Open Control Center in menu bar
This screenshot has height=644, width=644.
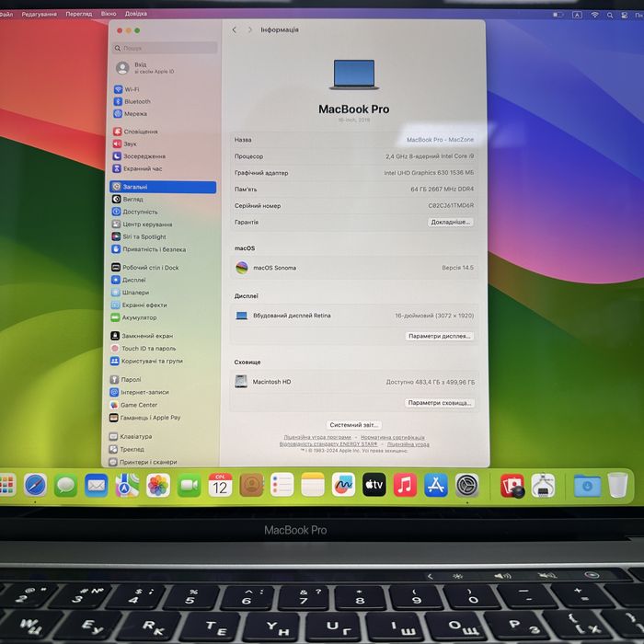click(625, 16)
